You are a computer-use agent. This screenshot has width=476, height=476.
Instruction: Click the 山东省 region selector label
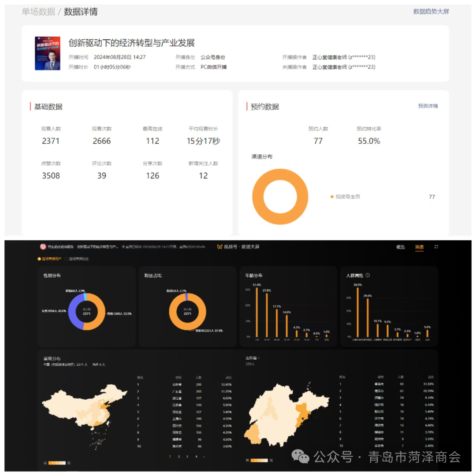[x=250, y=358]
